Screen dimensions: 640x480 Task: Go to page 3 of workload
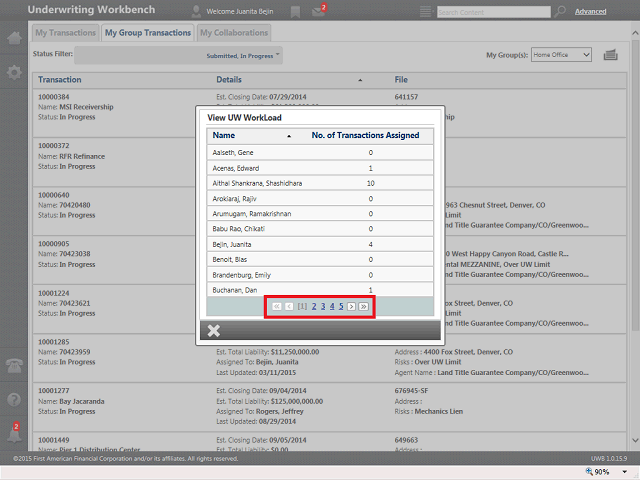pyautogui.click(x=323, y=306)
